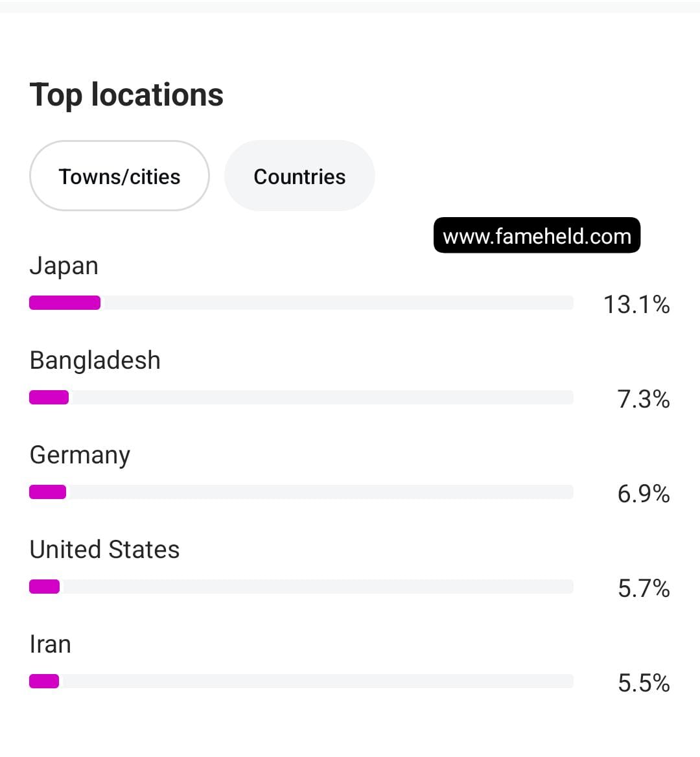
Task: Select the 7.3% percentage value
Action: click(x=643, y=399)
